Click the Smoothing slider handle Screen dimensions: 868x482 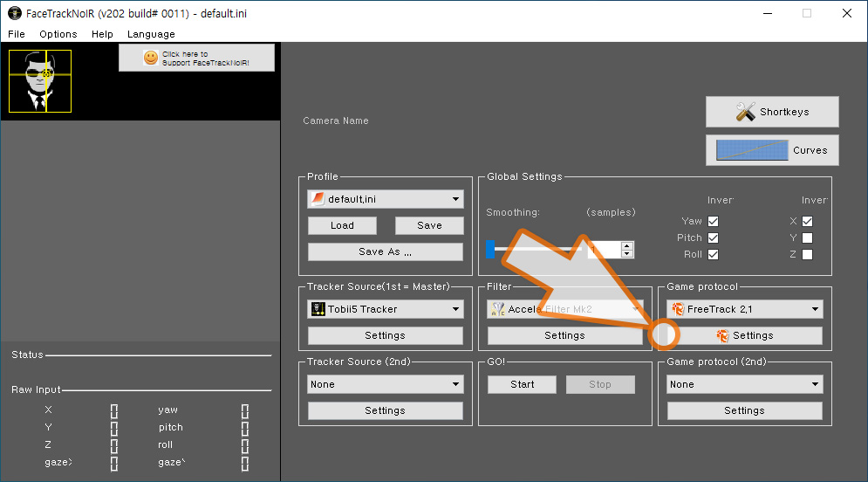click(490, 250)
